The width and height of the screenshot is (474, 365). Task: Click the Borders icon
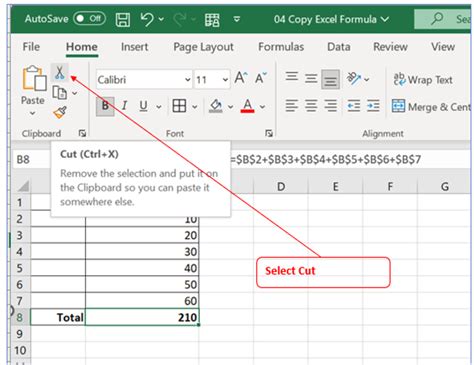179,106
